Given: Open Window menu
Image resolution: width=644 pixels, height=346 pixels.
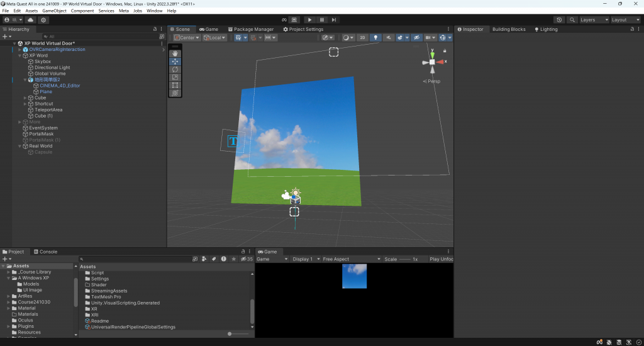Looking at the screenshot, I should coord(155,11).
